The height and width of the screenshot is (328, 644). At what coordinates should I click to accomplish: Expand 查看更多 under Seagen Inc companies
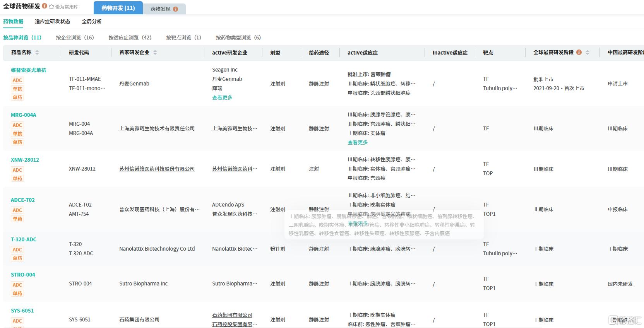click(222, 97)
